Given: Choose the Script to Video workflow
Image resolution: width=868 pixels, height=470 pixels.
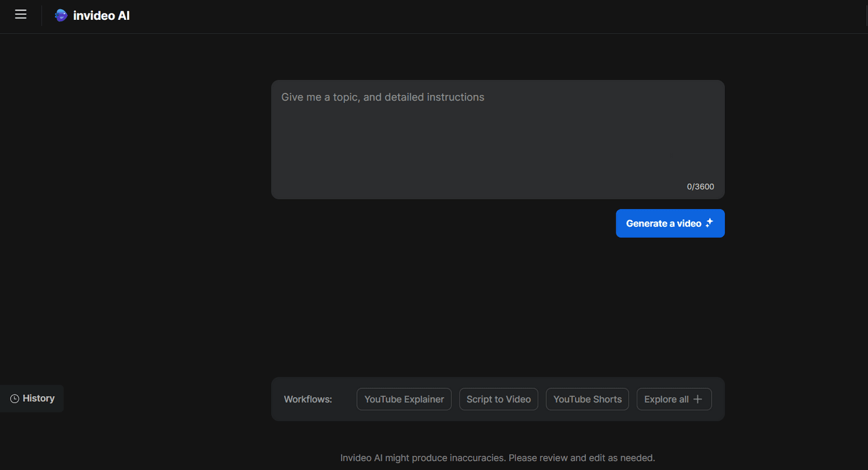Looking at the screenshot, I should (x=498, y=399).
